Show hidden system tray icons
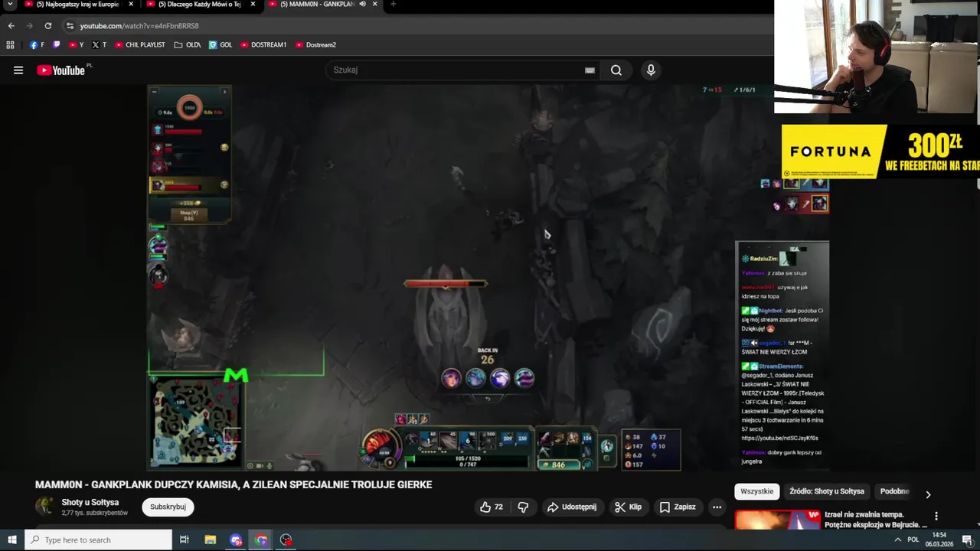This screenshot has width=980, height=551. pos(897,540)
